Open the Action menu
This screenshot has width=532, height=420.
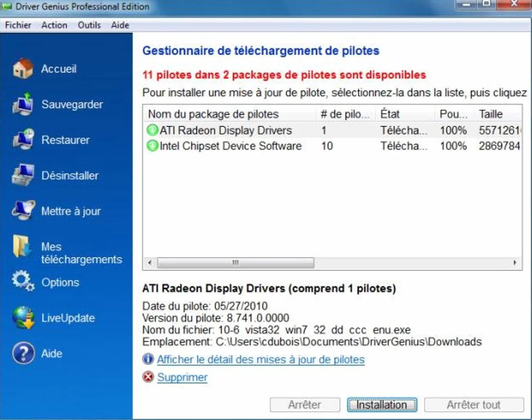tap(54, 25)
